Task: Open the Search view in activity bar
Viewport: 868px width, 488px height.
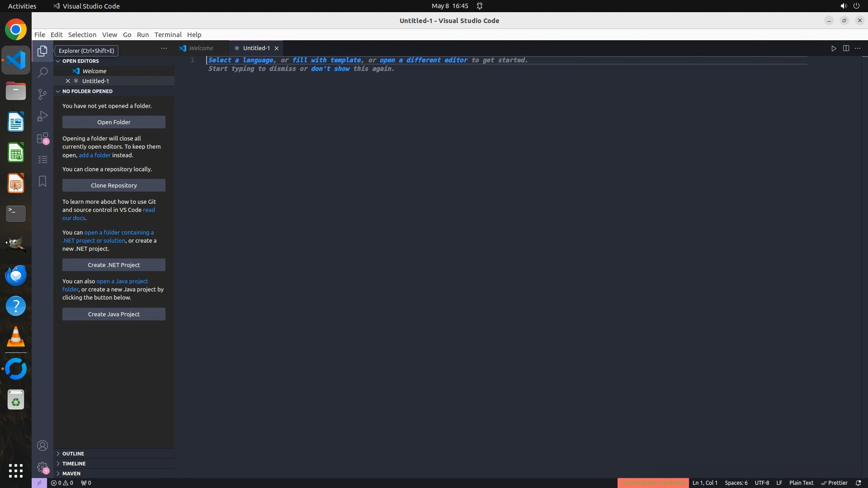Action: pyautogui.click(x=42, y=72)
